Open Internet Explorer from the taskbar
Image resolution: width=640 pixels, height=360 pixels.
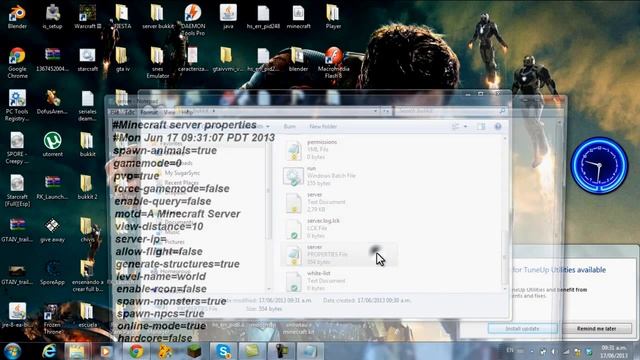[49, 351]
